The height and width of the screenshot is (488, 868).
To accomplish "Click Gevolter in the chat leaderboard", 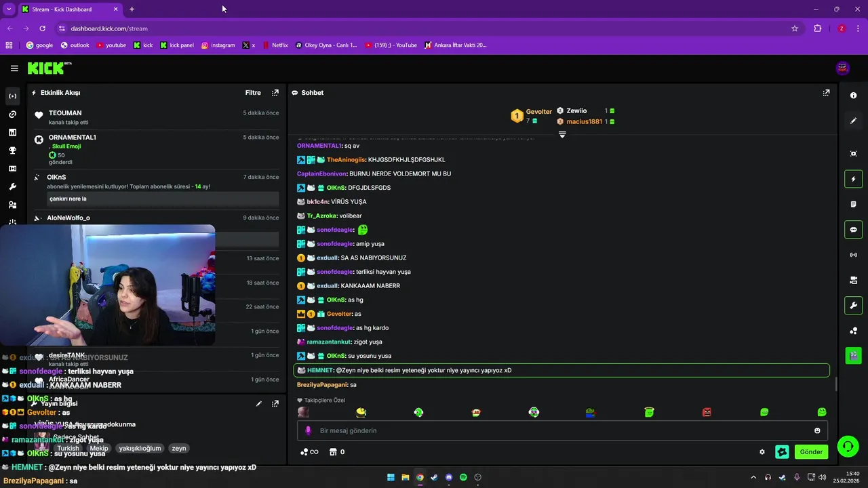I will point(539,112).
